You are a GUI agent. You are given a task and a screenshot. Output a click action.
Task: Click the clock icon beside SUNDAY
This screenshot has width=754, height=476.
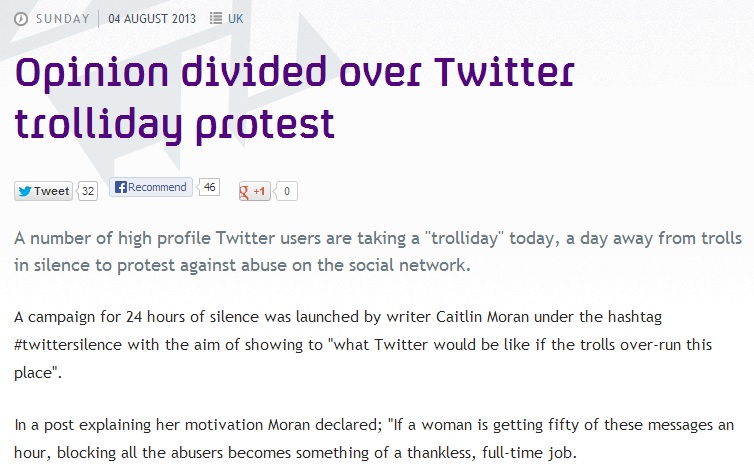pos(21,19)
